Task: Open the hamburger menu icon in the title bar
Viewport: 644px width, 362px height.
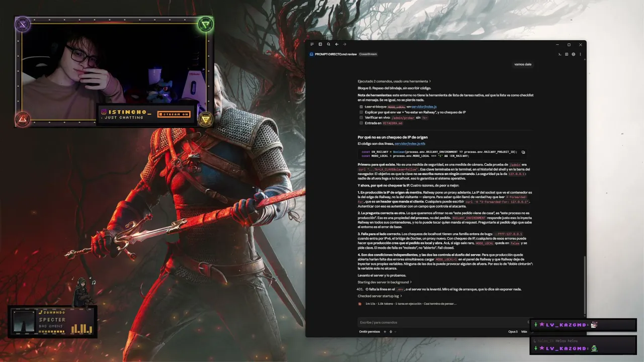Action: [312, 44]
